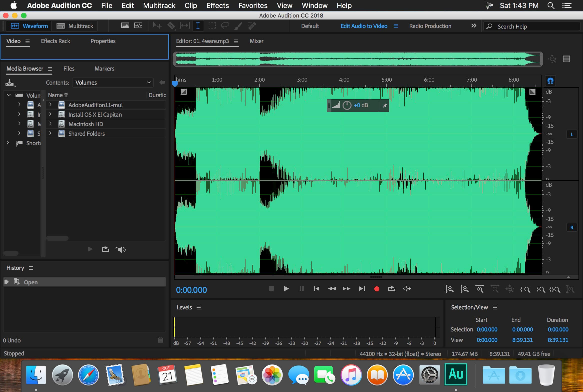583x392 pixels.
Task: Select the Marquee Selection tool
Action: [212, 26]
